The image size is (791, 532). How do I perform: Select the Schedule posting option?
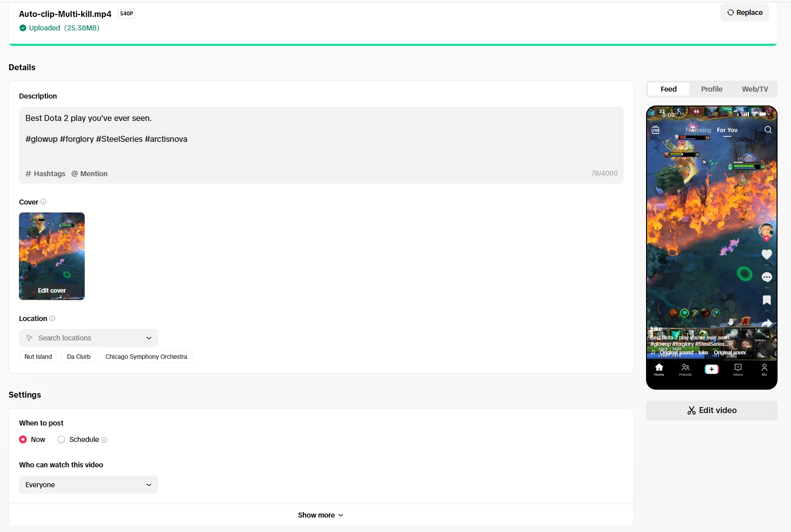tap(61, 439)
